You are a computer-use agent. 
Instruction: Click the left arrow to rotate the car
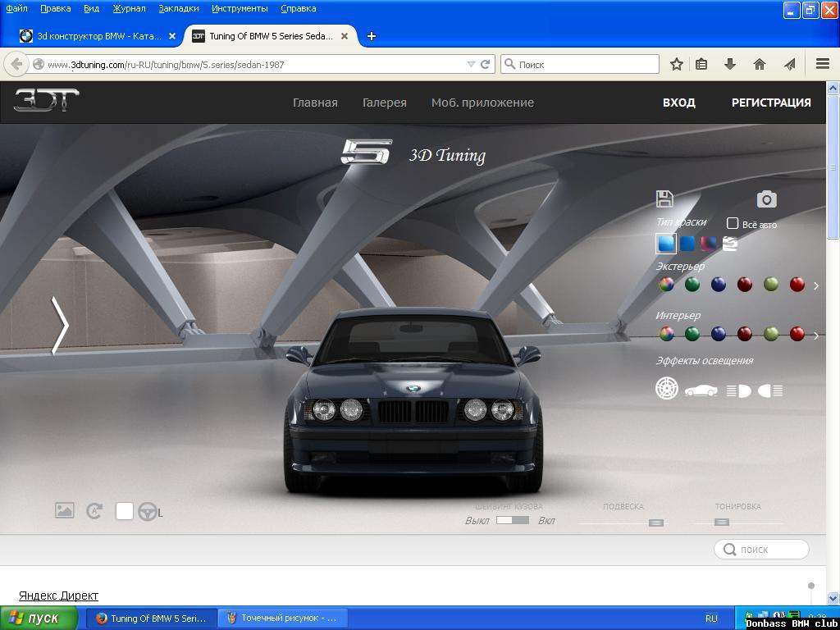[59, 326]
